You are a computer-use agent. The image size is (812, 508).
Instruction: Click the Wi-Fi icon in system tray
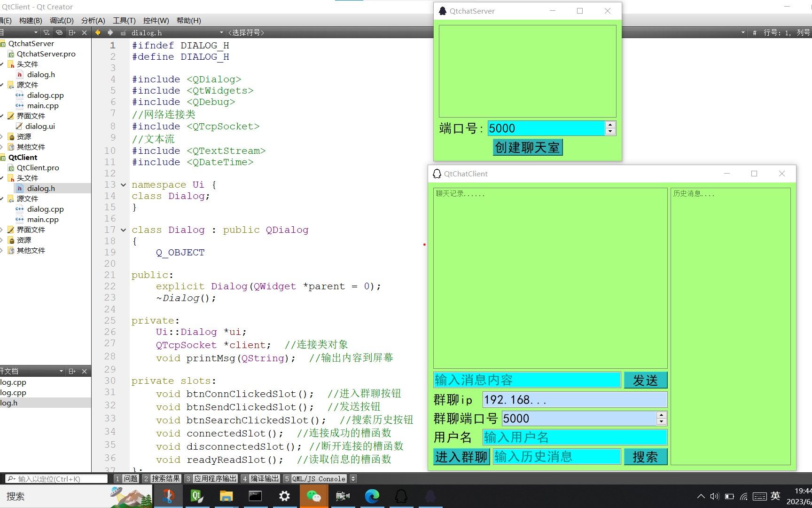744,496
